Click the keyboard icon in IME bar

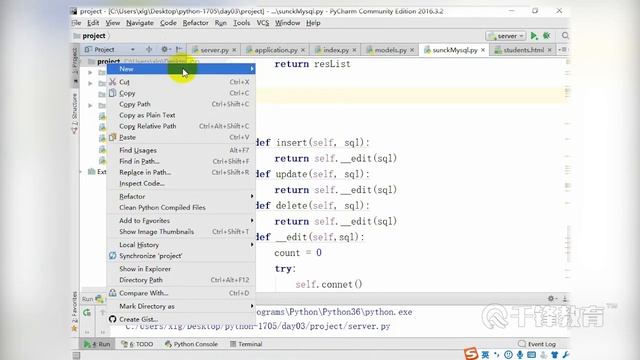tap(531, 355)
